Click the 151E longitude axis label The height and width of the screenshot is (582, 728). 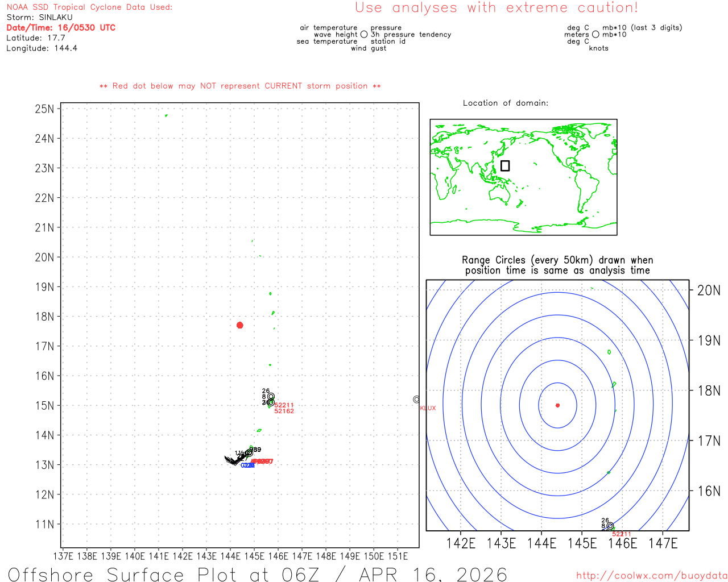click(x=398, y=556)
